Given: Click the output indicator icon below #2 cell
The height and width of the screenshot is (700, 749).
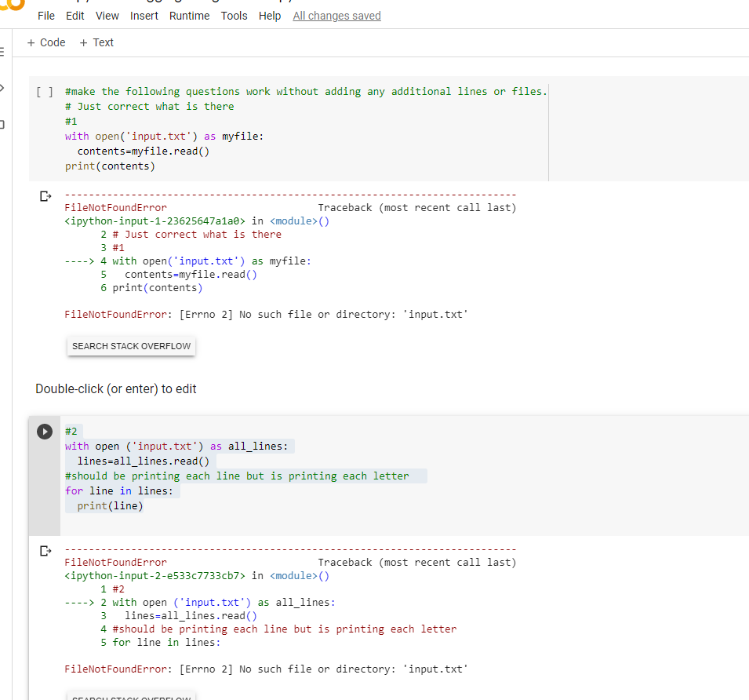Looking at the screenshot, I should [x=45, y=550].
